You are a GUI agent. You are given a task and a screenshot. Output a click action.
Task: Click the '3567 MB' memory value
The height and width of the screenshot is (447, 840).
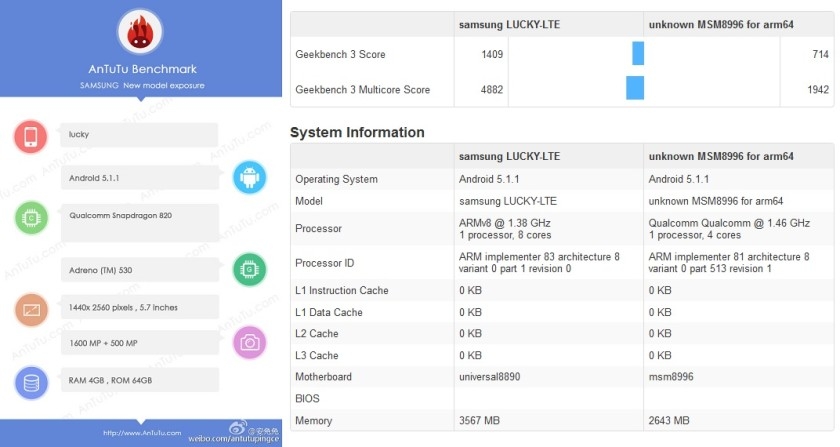479,421
